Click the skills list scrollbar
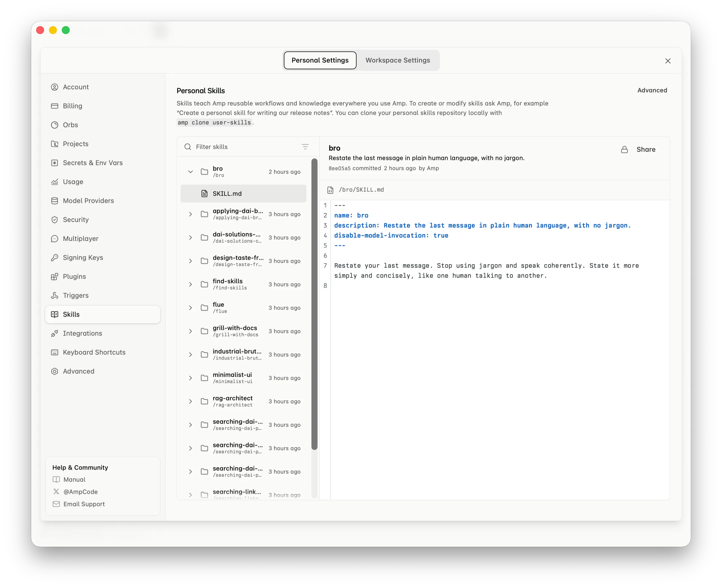The width and height of the screenshot is (722, 588). click(x=314, y=304)
